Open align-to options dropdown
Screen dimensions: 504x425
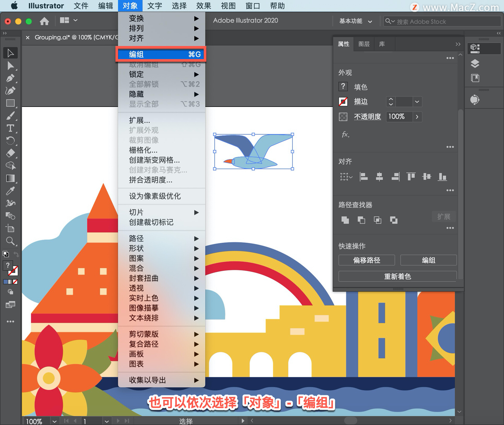pos(346,177)
